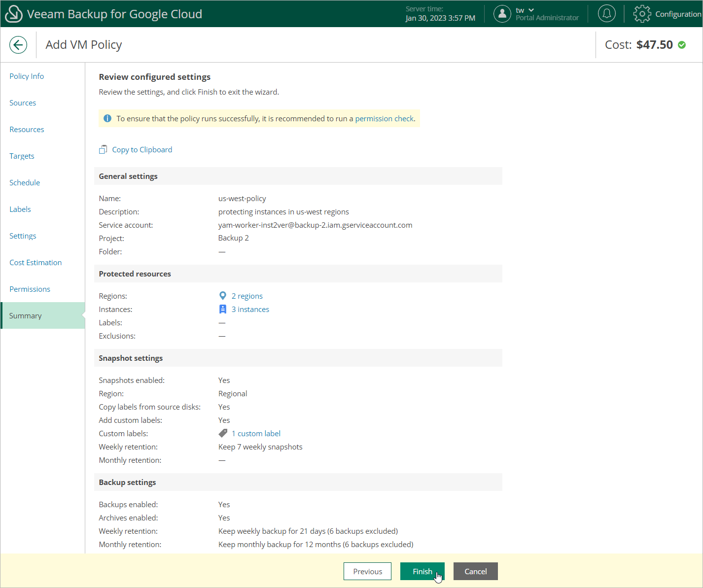This screenshot has height=588, width=703.
Task: Click the Yes value for Snapshots enabled
Action: coord(224,380)
